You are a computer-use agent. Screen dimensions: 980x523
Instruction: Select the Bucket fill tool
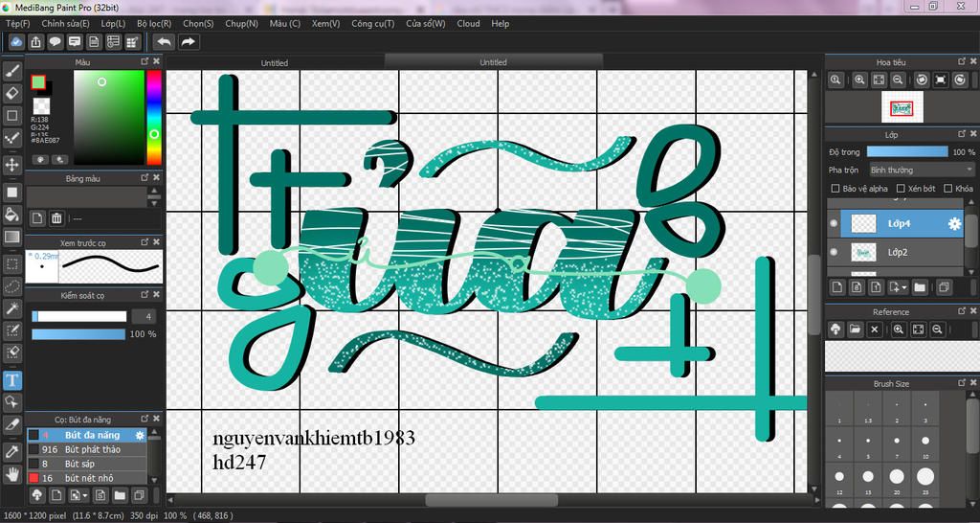pos(12,215)
